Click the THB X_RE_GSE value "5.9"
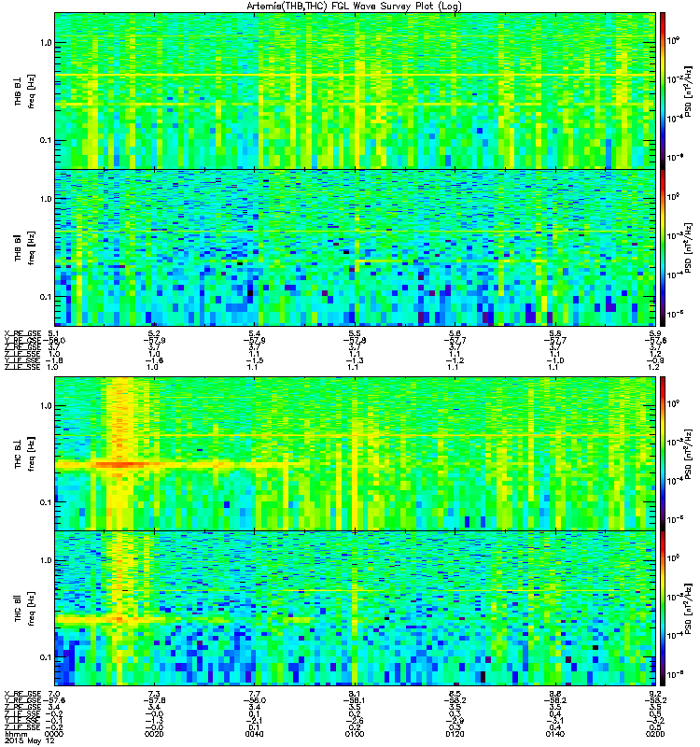Screen dimensions: 700x747 coord(655,333)
